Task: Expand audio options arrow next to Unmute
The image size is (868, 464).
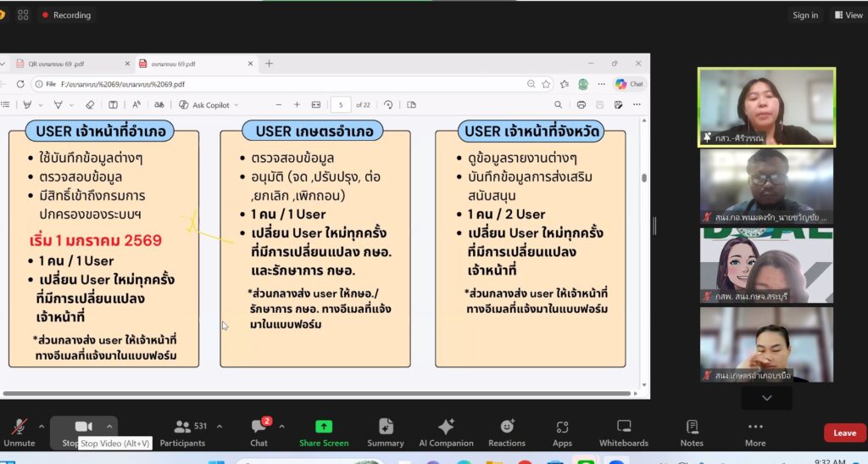Action: coord(41,426)
